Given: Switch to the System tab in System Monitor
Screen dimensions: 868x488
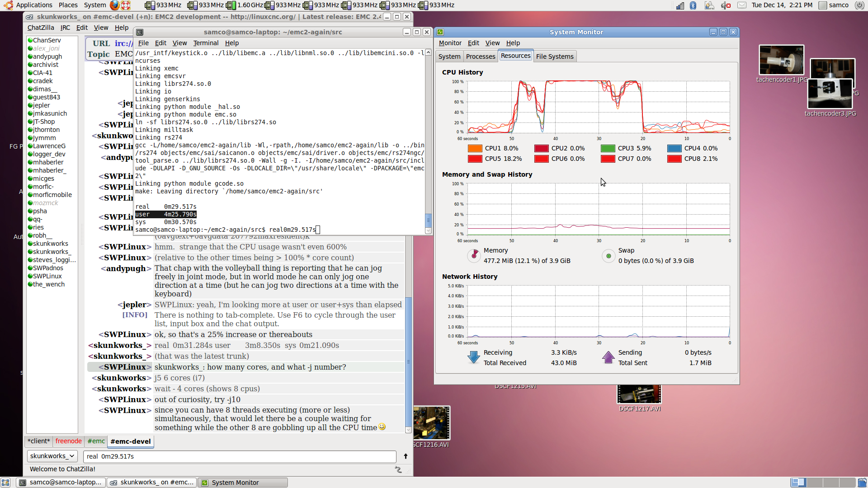Looking at the screenshot, I should click(x=449, y=56).
